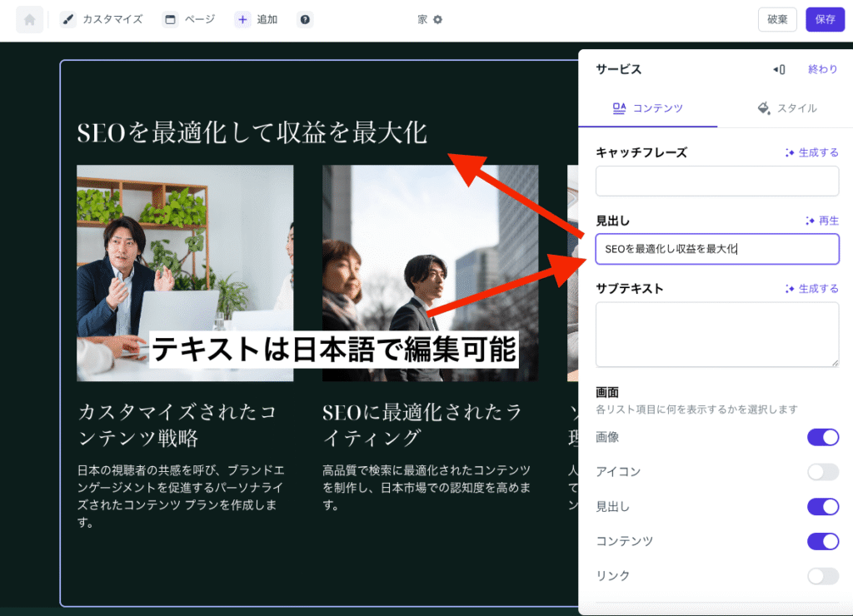Click the description starting 高品質で検索に最適化

pyautogui.click(x=426, y=487)
